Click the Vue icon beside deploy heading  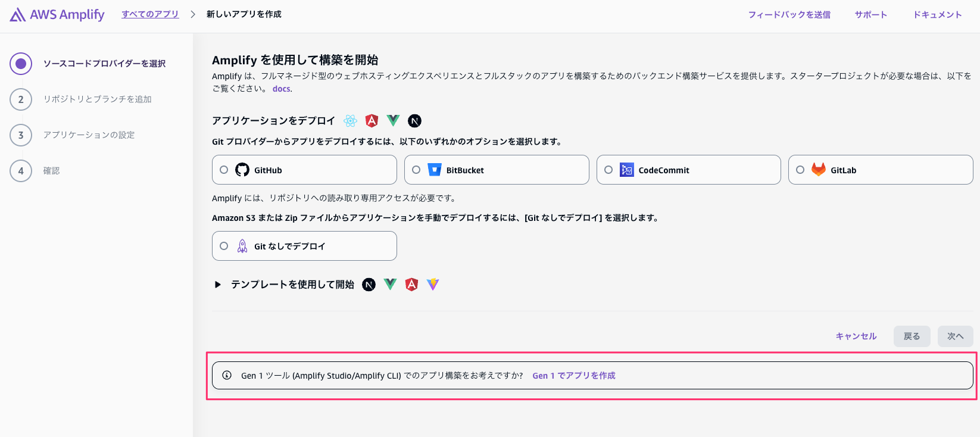(x=393, y=120)
